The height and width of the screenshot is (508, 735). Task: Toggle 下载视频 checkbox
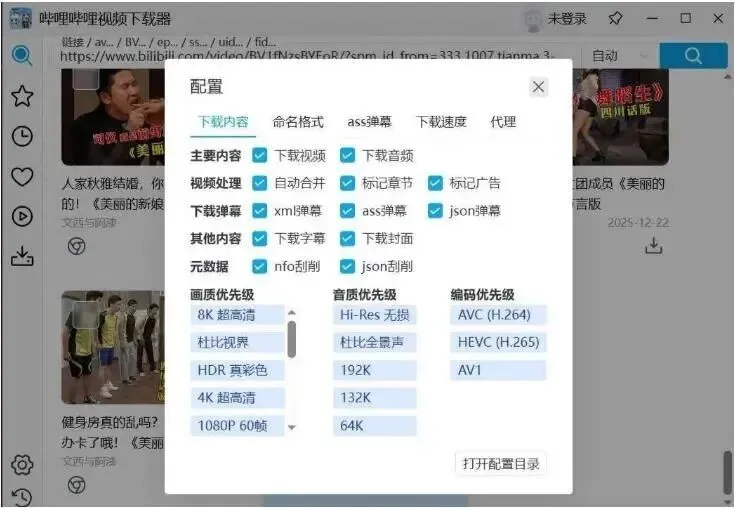(x=259, y=155)
